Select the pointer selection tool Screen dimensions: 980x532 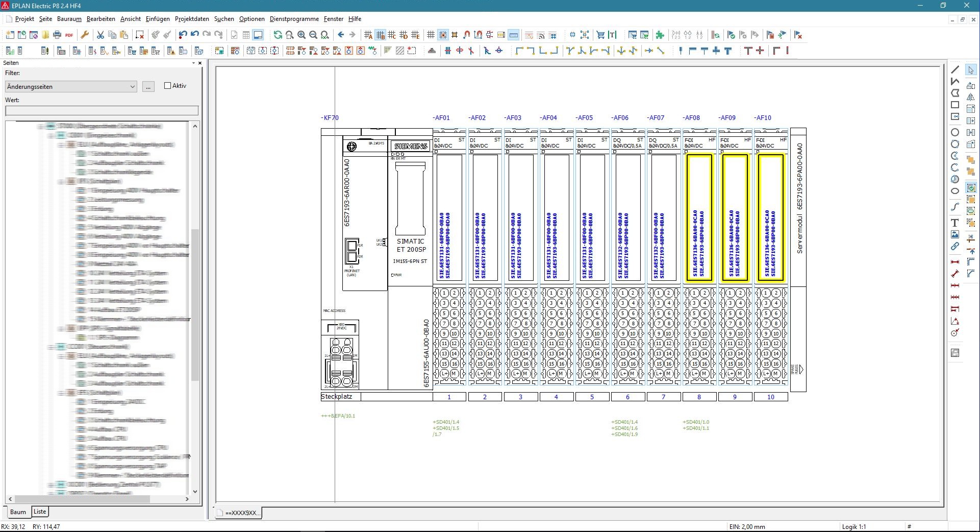point(971,70)
